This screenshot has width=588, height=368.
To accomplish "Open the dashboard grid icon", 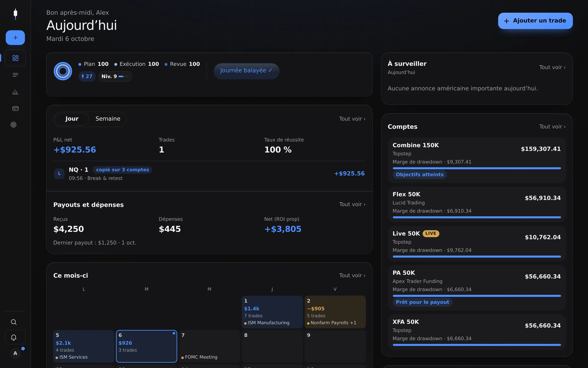I will point(15,58).
